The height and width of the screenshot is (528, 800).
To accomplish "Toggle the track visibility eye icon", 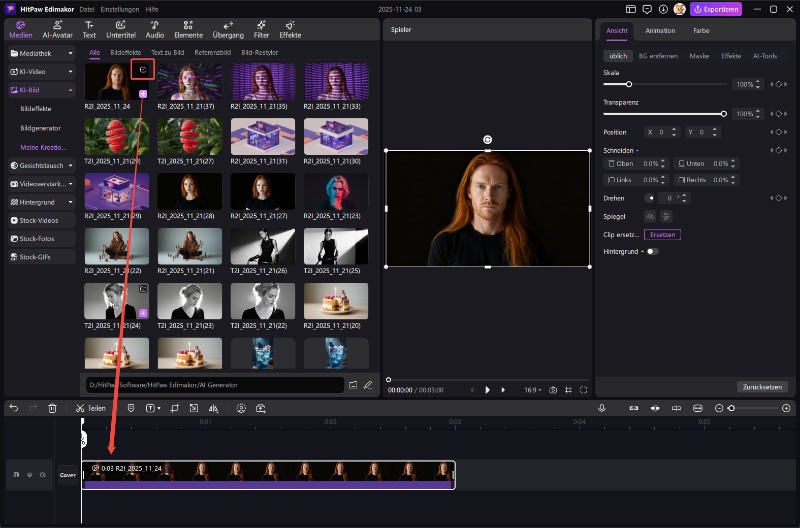I will (x=29, y=475).
